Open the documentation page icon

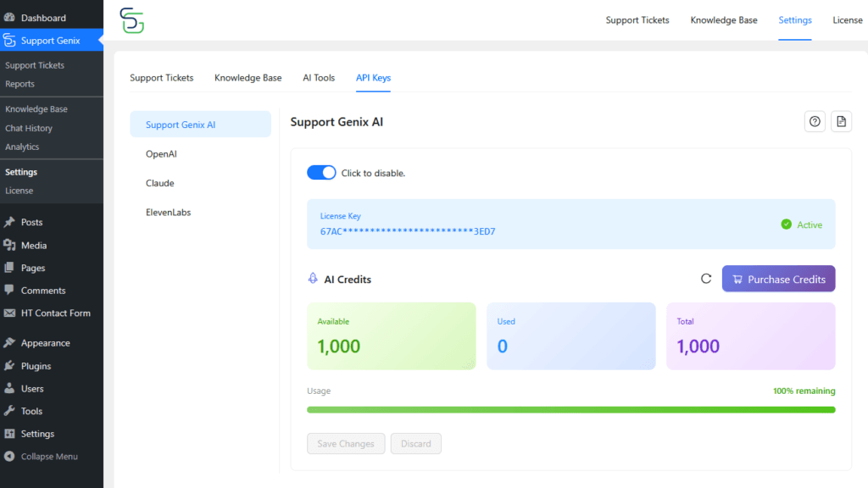pos(841,122)
